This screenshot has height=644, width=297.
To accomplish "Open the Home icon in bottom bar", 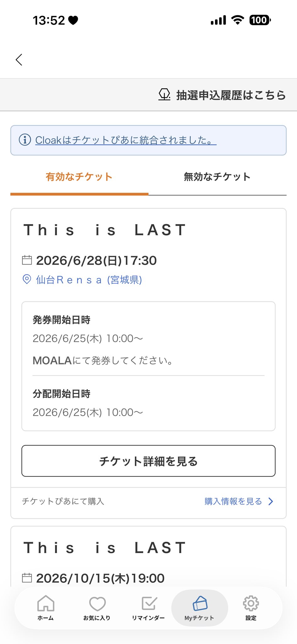I will click(x=46, y=603).
